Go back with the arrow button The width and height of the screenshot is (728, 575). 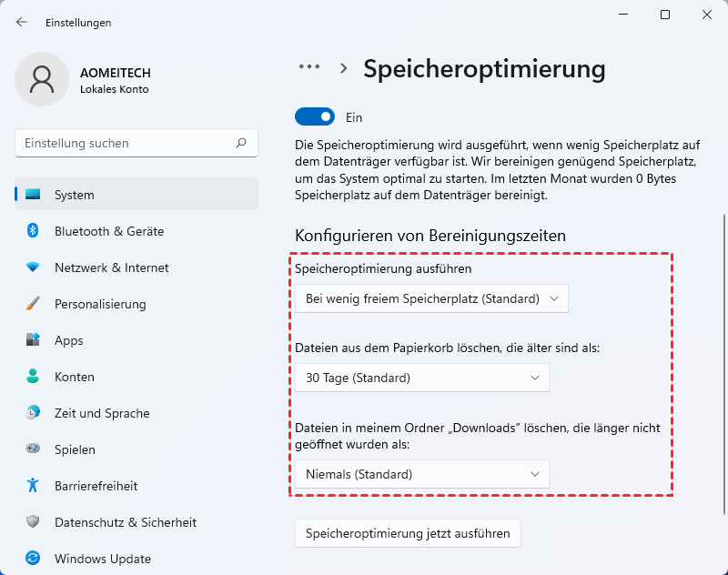click(22, 22)
